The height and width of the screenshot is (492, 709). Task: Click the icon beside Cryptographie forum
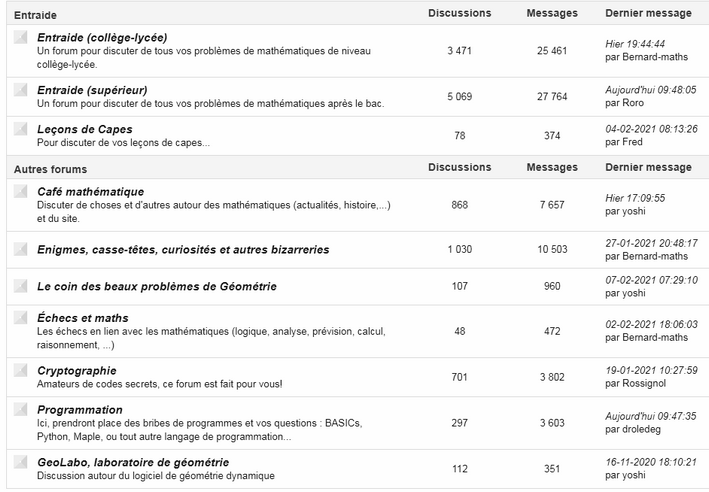coord(21,370)
